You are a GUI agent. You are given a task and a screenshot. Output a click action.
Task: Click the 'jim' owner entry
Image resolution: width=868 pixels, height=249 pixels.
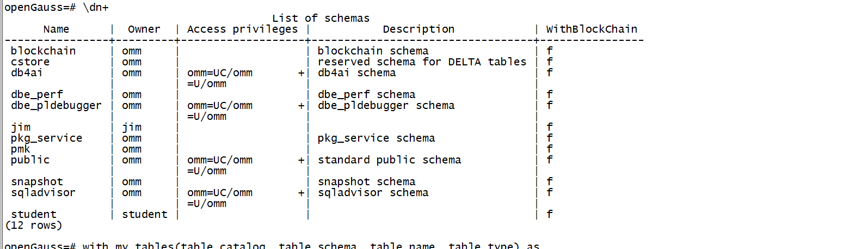coord(132,127)
